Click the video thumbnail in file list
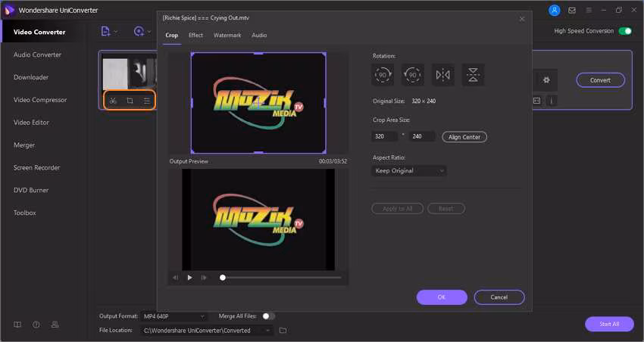This screenshot has height=342, width=644. point(129,74)
